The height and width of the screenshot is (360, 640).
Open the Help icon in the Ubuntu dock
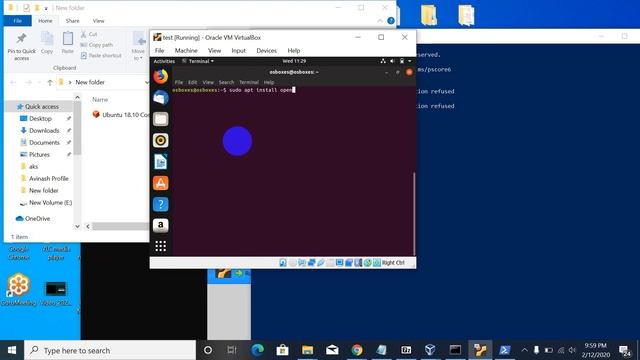click(160, 204)
